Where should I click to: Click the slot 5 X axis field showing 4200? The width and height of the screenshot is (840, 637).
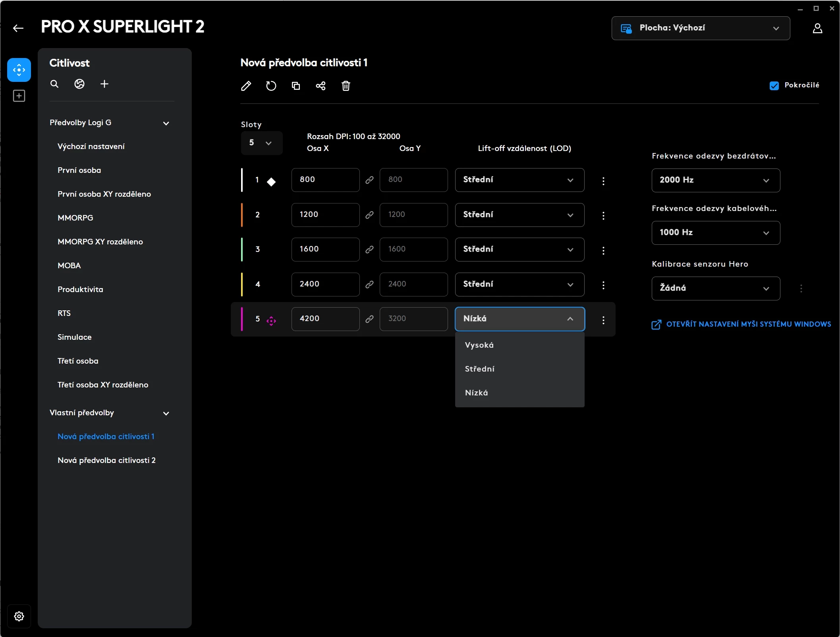click(x=325, y=319)
